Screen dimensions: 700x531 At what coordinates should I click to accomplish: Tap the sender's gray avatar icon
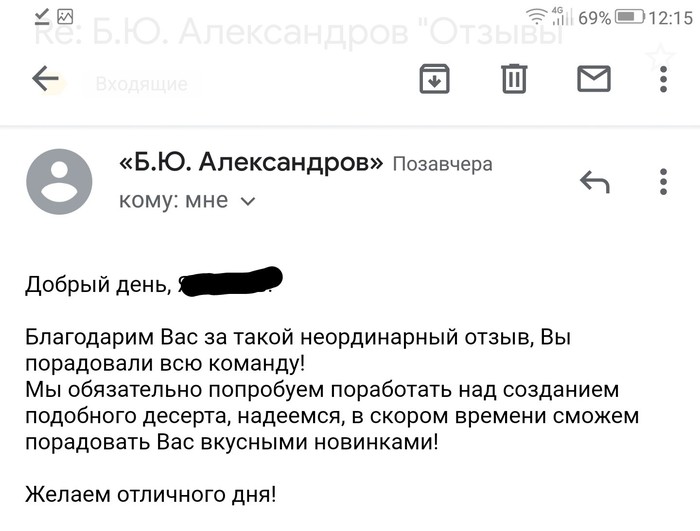click(59, 181)
